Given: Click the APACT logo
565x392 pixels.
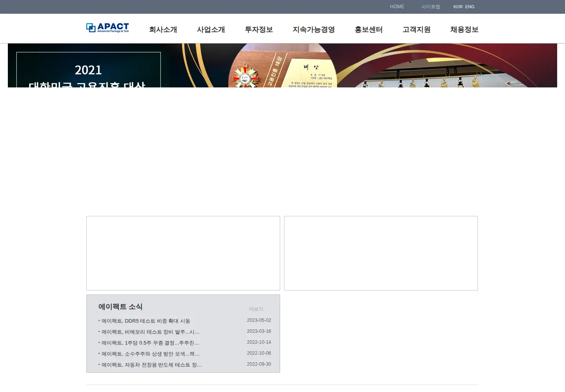Looking at the screenshot, I should [108, 27].
